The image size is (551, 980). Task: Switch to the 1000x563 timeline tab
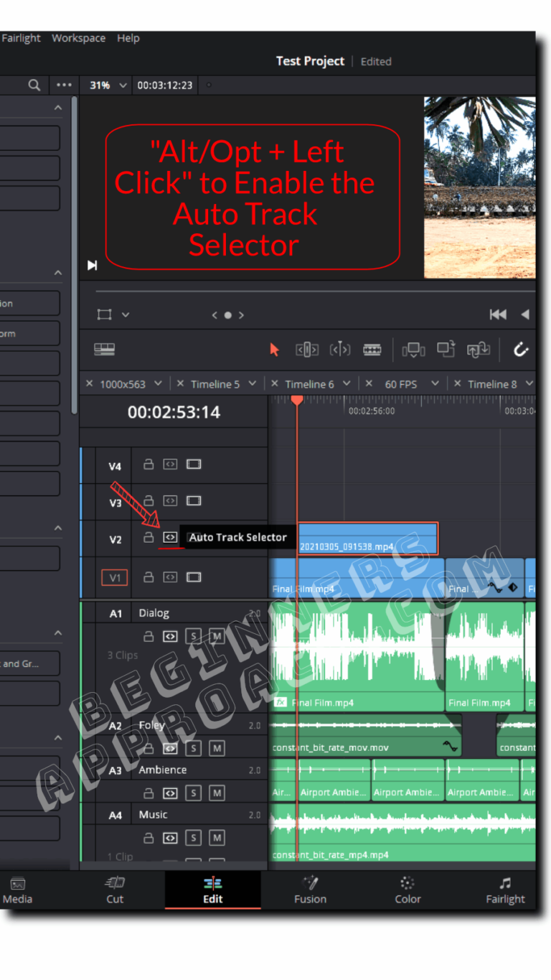point(123,384)
